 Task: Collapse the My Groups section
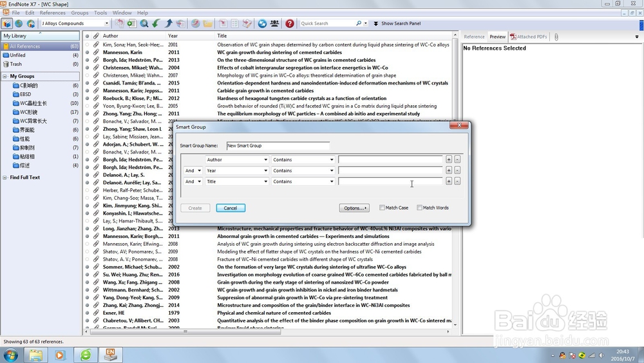pos(5,76)
